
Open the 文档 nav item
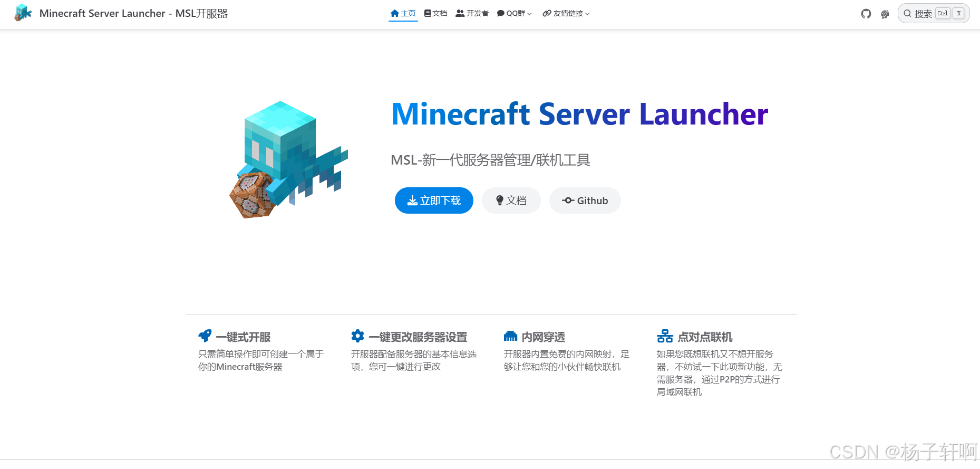click(x=436, y=13)
